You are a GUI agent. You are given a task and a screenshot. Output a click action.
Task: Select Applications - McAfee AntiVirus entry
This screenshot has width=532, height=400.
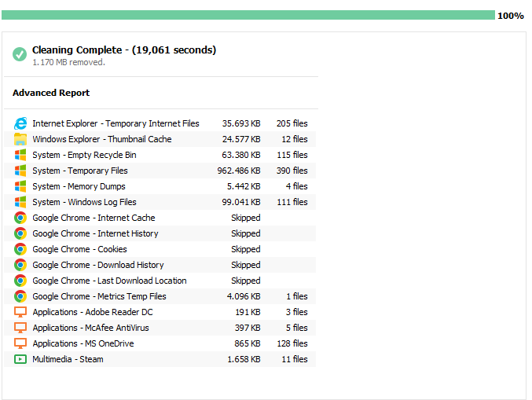[160, 328]
